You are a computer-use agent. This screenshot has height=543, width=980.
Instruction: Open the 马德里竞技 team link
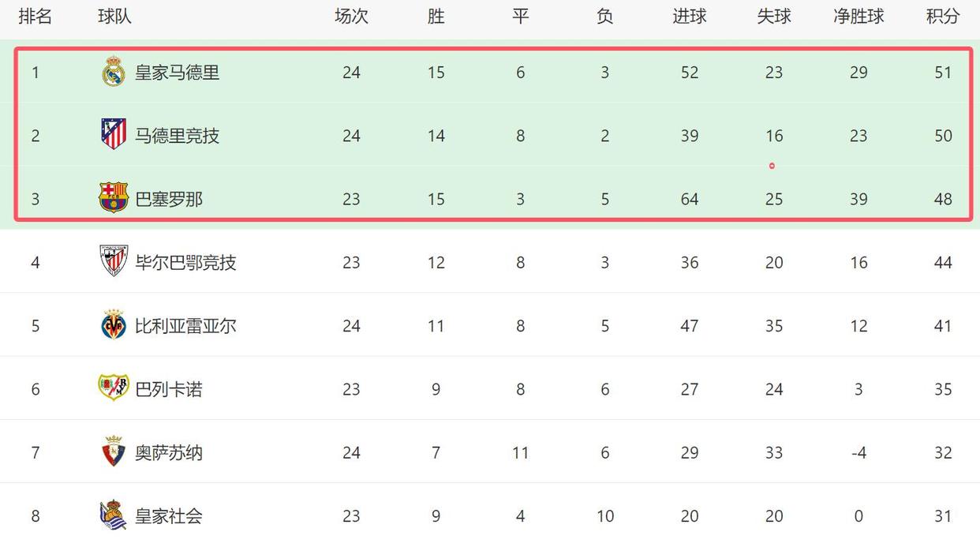tap(178, 136)
